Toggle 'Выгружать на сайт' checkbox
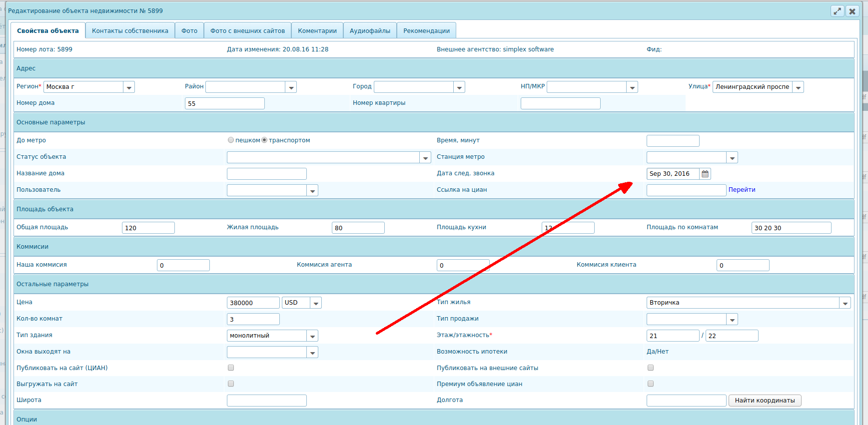The image size is (868, 425). (x=231, y=384)
